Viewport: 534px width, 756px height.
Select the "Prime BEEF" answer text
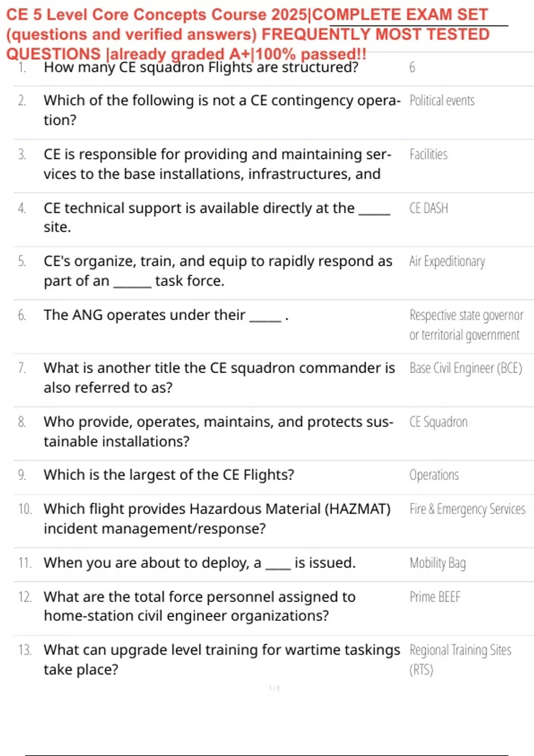[x=435, y=597]
